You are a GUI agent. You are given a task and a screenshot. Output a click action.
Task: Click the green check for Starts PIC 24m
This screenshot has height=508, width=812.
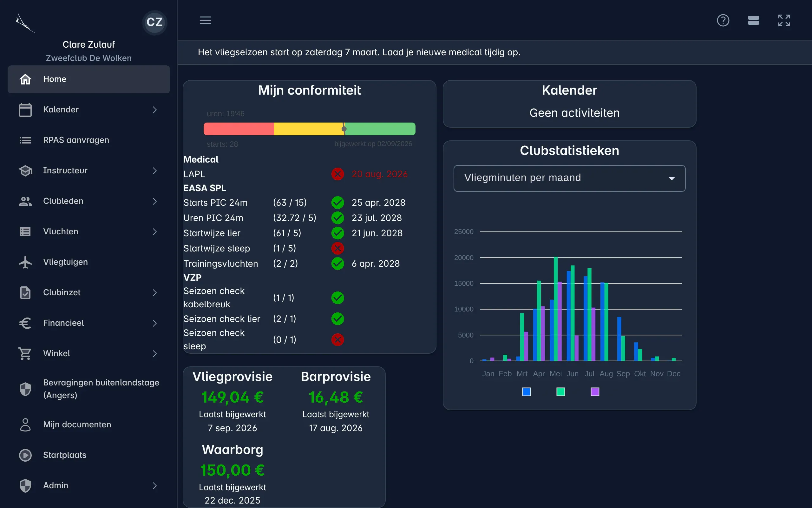337,203
